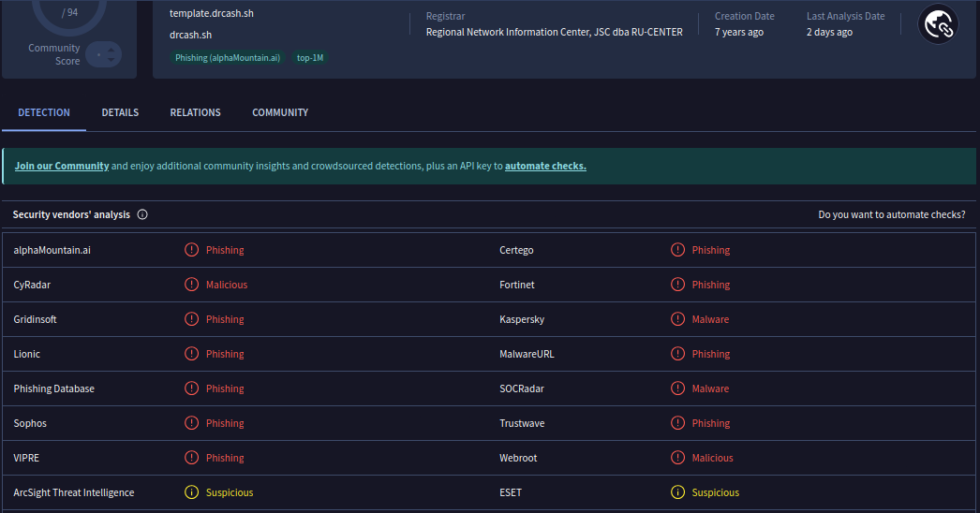The height and width of the screenshot is (513, 980).
Task: Click the Phishing (alphaMountain.ai) tag
Action: coord(228,57)
